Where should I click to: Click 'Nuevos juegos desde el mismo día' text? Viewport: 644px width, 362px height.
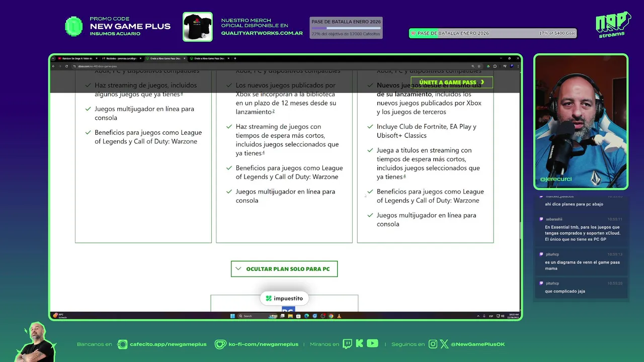point(429,85)
